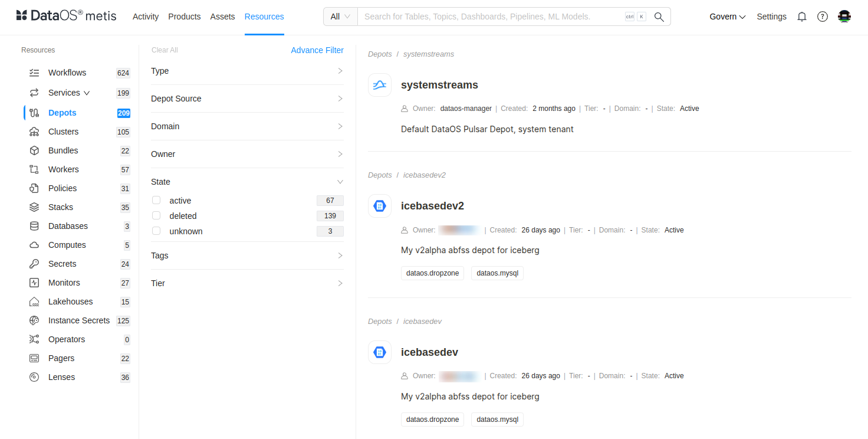Open the icebasedev depot title link

click(x=429, y=352)
